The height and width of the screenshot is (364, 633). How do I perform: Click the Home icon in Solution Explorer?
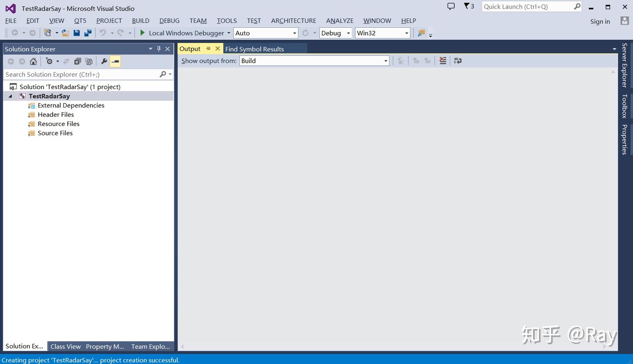point(33,61)
